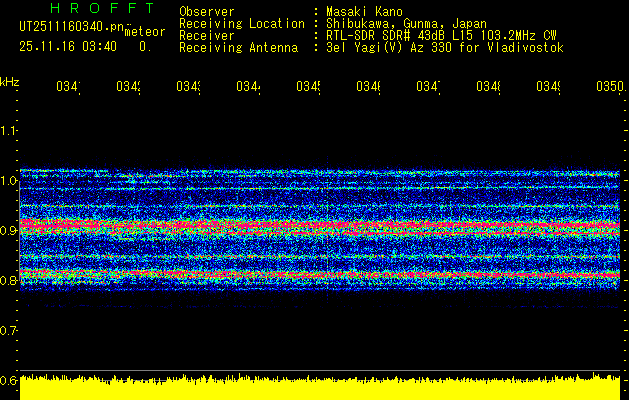
Task: Click the meteor count label
Action: pos(144,32)
